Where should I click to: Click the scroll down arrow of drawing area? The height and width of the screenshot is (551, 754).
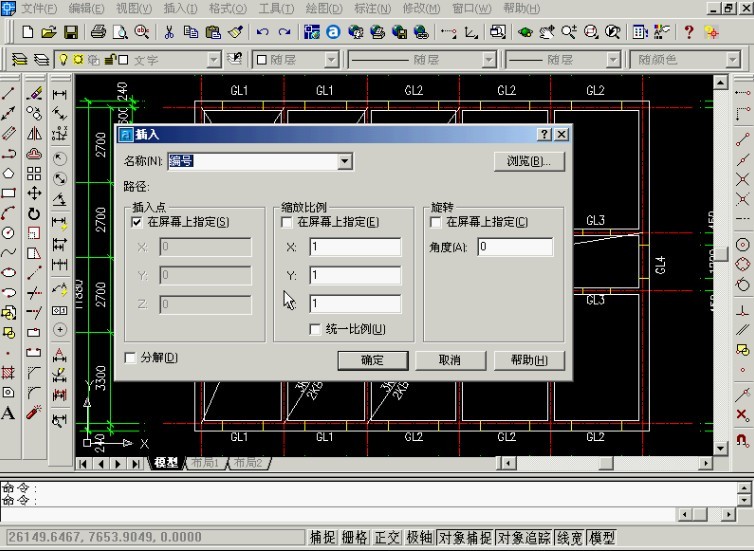pos(720,449)
